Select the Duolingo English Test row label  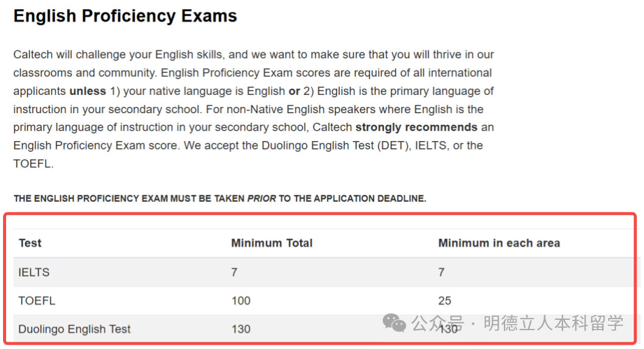pos(74,329)
